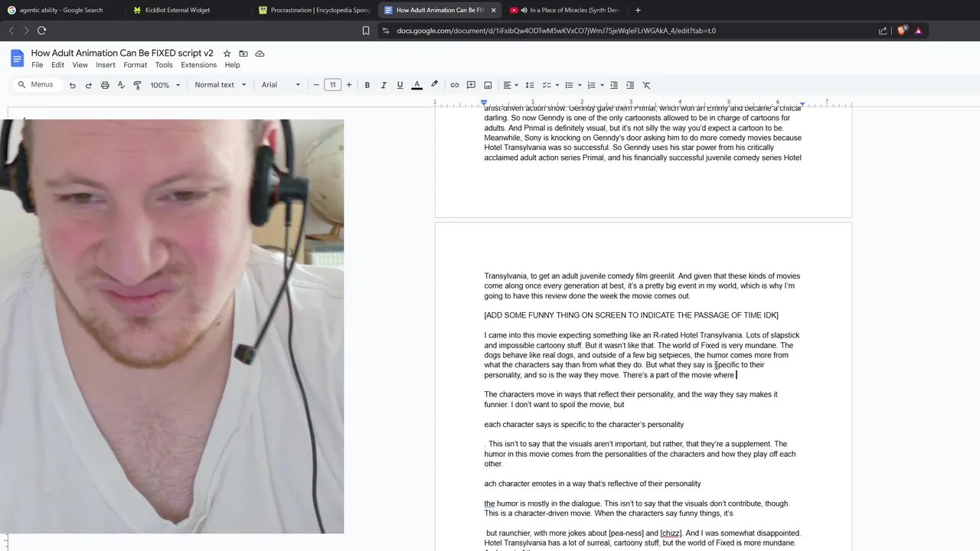Click the cloud document status icon
The width and height of the screenshot is (980, 551).
[260, 54]
